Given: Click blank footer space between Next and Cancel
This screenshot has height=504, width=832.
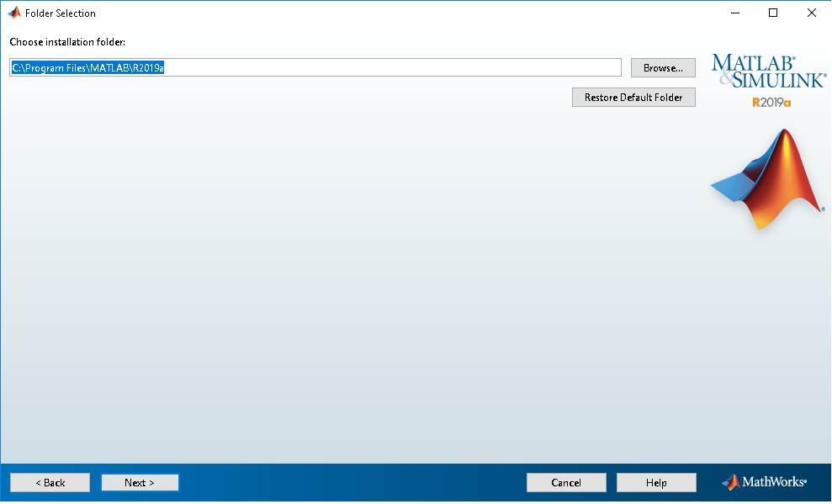Looking at the screenshot, I should click(353, 483).
